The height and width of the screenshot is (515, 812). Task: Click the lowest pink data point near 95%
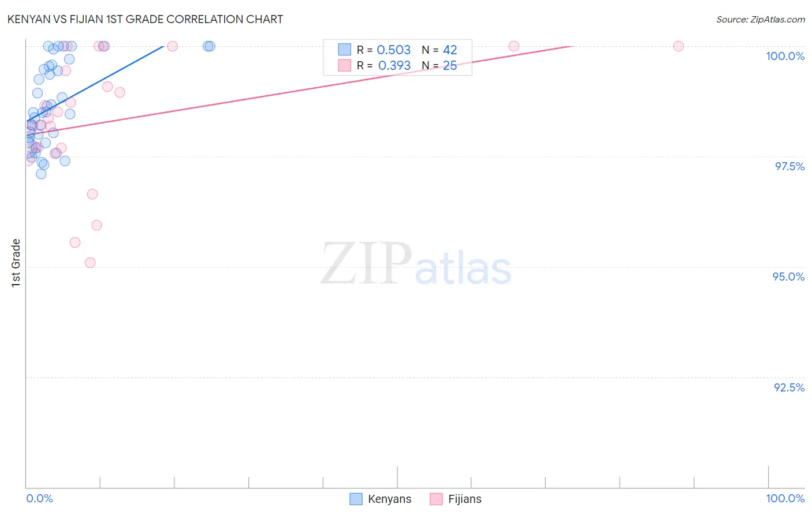90,263
